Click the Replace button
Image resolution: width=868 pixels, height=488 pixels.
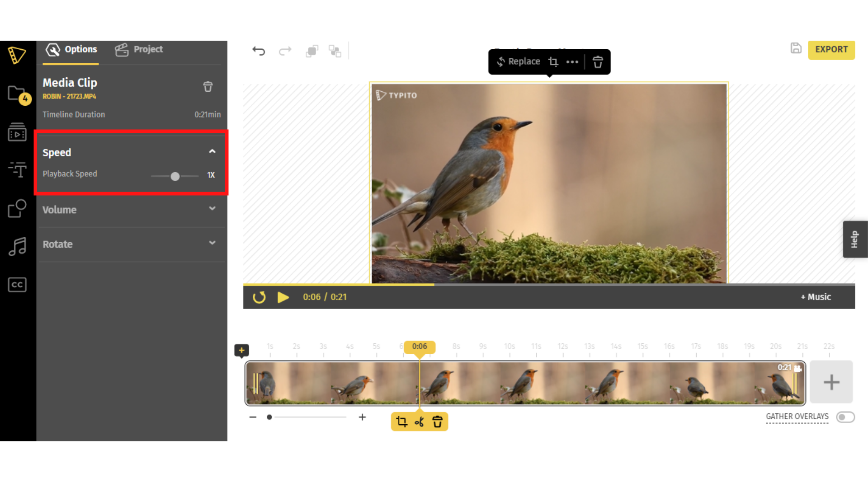coord(518,62)
